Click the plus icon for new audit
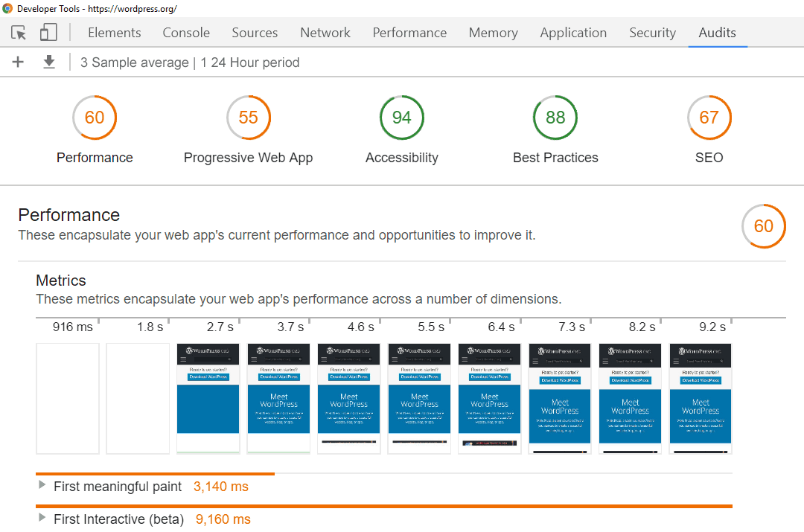 pos(18,63)
